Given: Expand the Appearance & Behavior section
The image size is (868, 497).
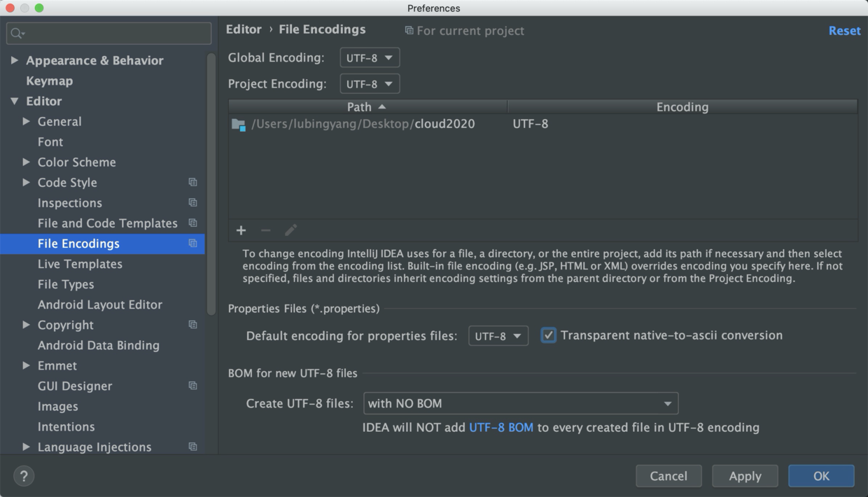Looking at the screenshot, I should click(x=15, y=61).
